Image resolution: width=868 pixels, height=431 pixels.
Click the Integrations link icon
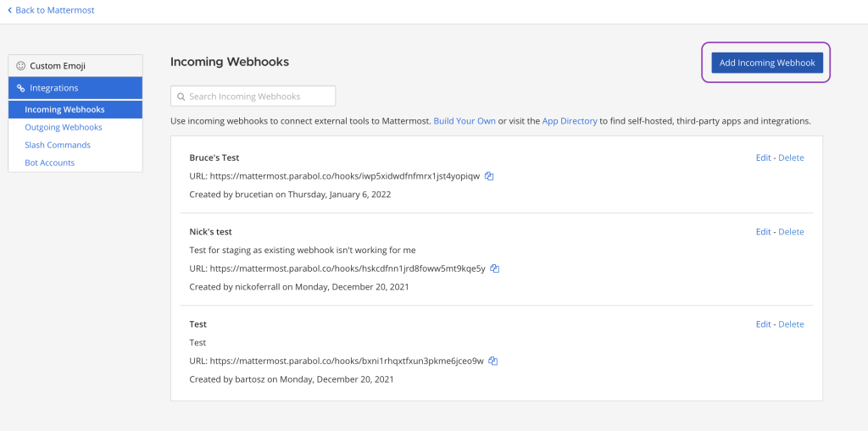pos(21,88)
